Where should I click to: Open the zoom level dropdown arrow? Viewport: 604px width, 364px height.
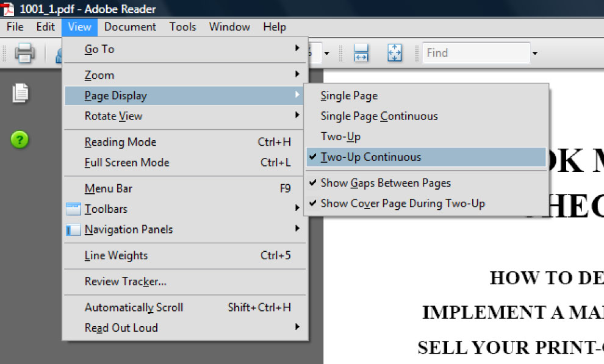click(326, 54)
